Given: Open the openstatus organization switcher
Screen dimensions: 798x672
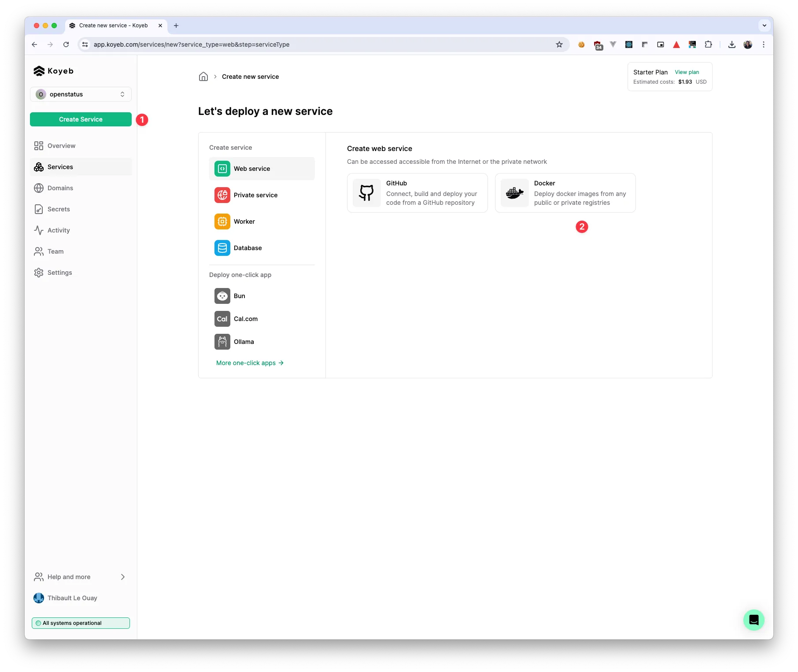Looking at the screenshot, I should coord(81,94).
